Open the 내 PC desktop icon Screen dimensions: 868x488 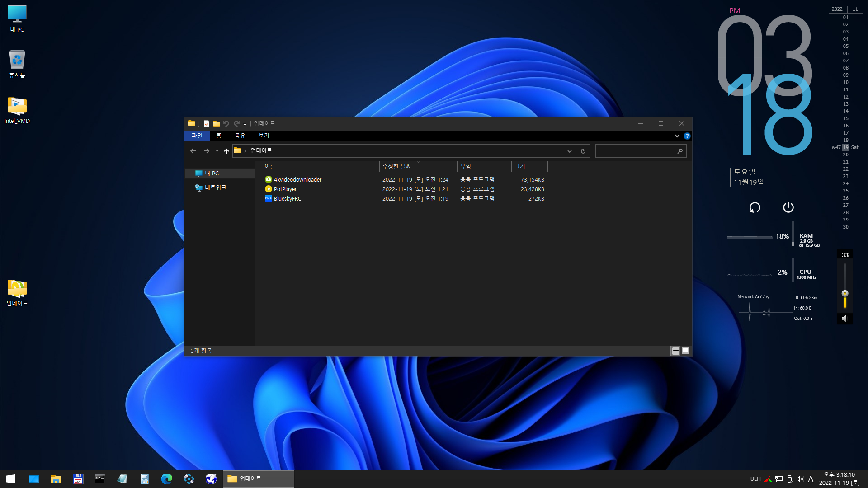pyautogui.click(x=17, y=19)
